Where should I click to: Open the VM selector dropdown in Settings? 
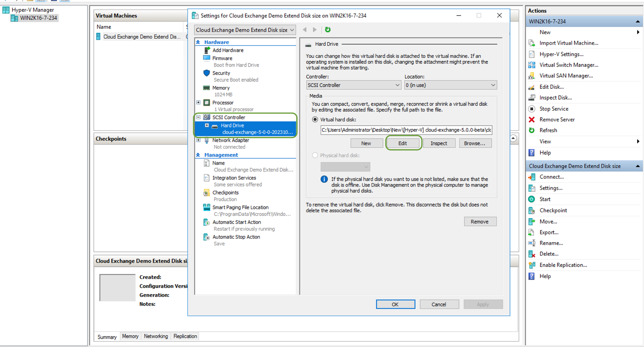tap(245, 30)
